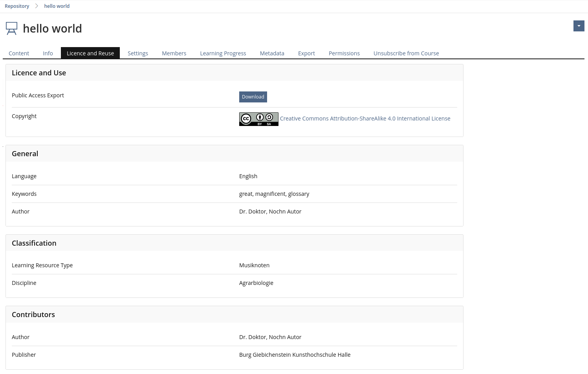Image resolution: width=588 pixels, height=374 pixels.
Task: Click the Agrarbiologie discipline value
Action: (256, 283)
